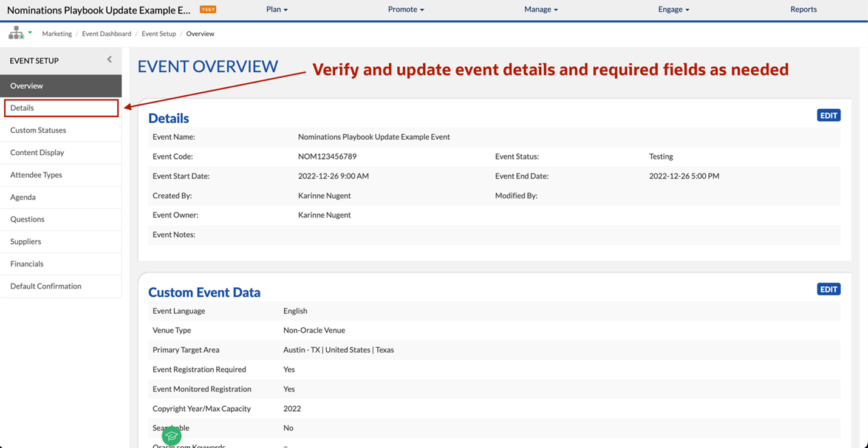Select Overview in the sidebar

tap(27, 86)
